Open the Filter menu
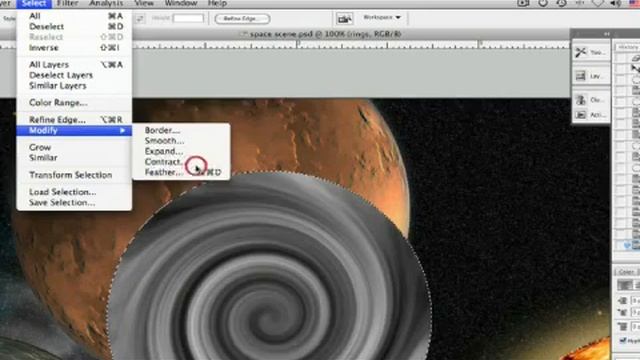This screenshot has height=360, width=640. coord(68,3)
